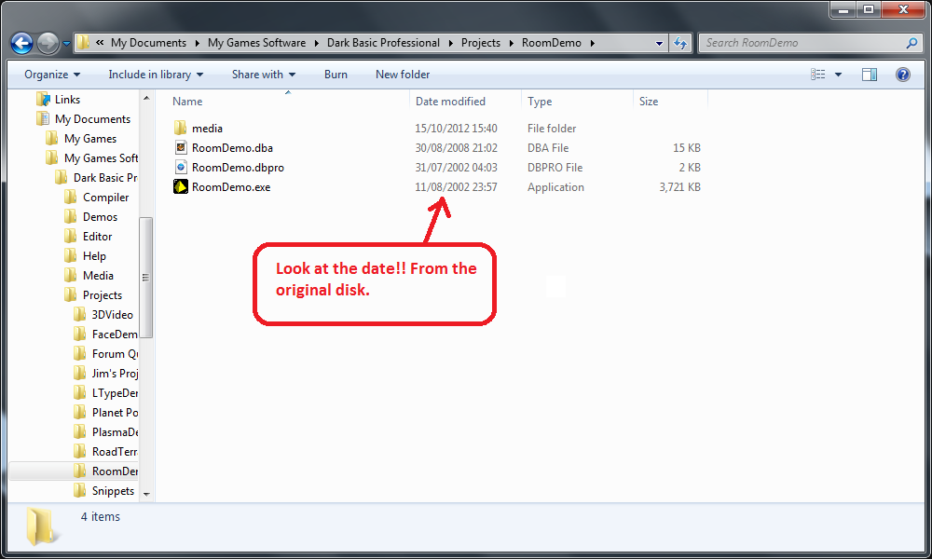Select Snippets folder in the tree
The width and height of the screenshot is (932, 560).
[x=113, y=491]
